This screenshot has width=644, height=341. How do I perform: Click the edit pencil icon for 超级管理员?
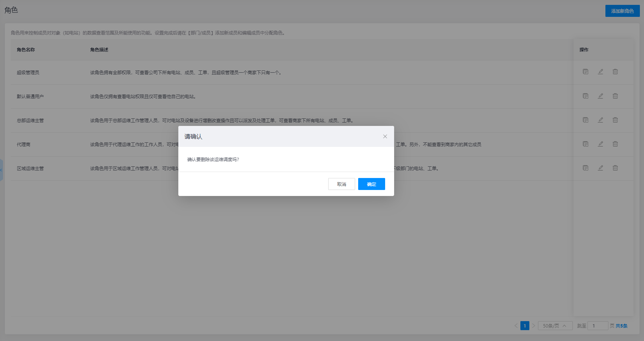click(x=601, y=72)
